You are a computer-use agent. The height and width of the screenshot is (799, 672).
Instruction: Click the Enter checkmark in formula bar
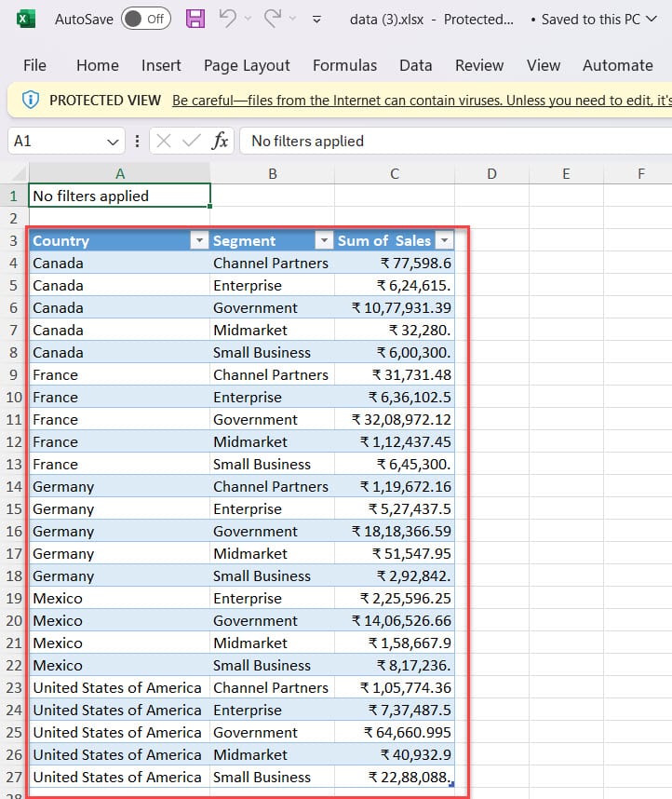[192, 141]
